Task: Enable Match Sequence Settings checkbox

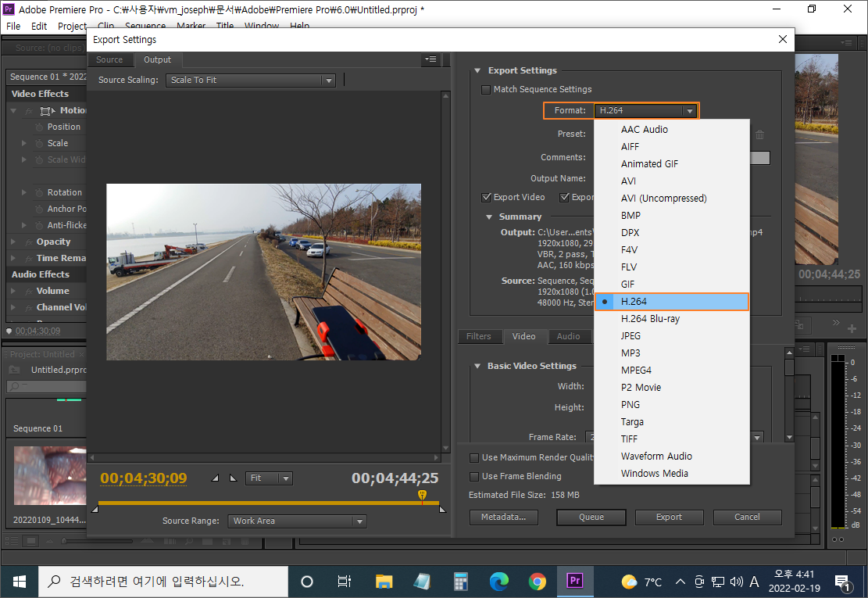Action: pyautogui.click(x=486, y=90)
